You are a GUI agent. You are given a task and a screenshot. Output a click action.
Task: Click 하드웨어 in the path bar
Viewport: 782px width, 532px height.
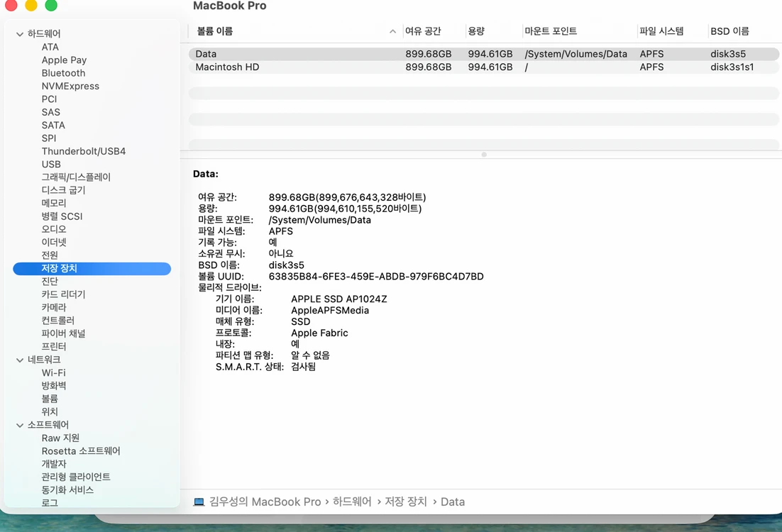pyautogui.click(x=352, y=501)
